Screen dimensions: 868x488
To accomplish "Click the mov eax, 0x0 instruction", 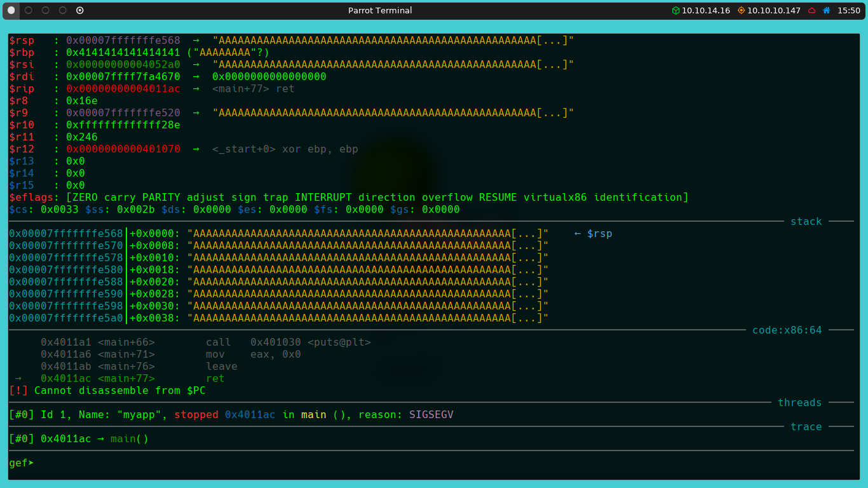I will (x=254, y=355).
